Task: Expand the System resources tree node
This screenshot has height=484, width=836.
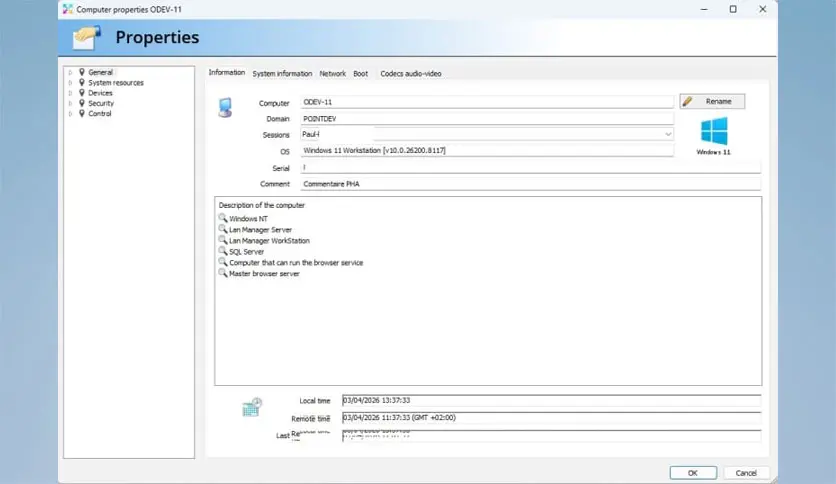Action: 70,83
